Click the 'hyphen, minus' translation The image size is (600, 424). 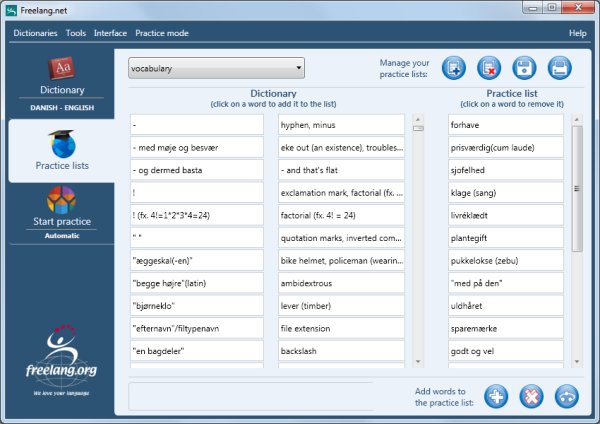pos(341,125)
